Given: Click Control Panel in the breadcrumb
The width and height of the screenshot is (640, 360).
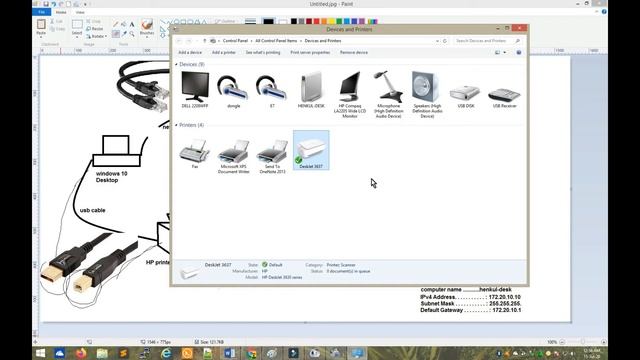Looking at the screenshot, I should click(236, 41).
